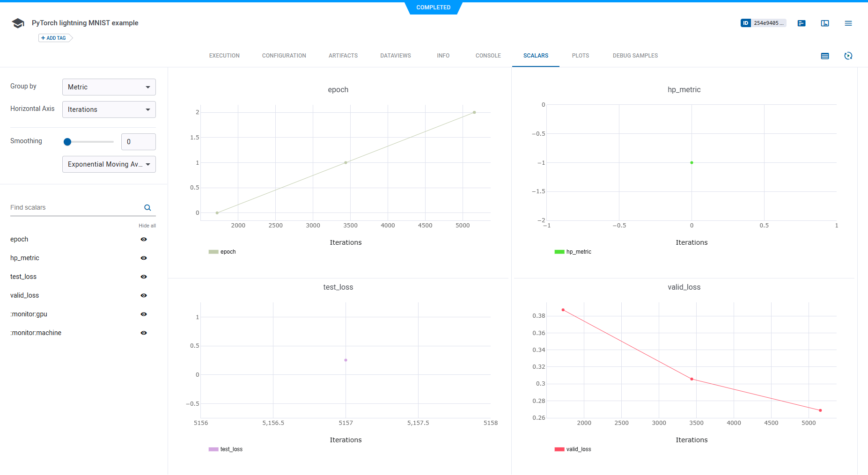Expand the Horizontal Axis Iterations dropdown

pos(109,110)
